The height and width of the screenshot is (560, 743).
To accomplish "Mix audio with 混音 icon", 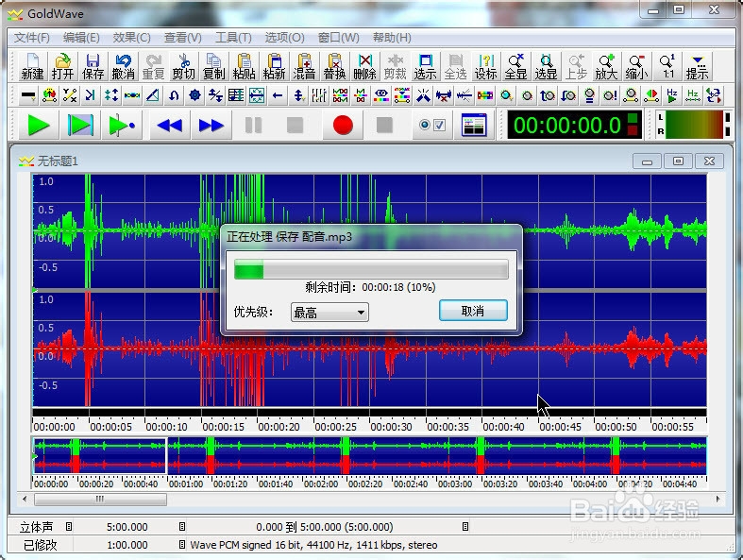I will [304, 66].
